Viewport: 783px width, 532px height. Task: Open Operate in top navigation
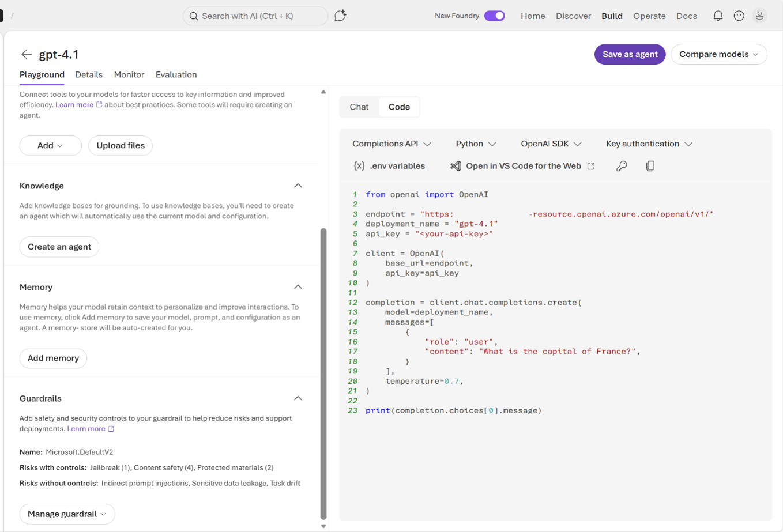(649, 16)
